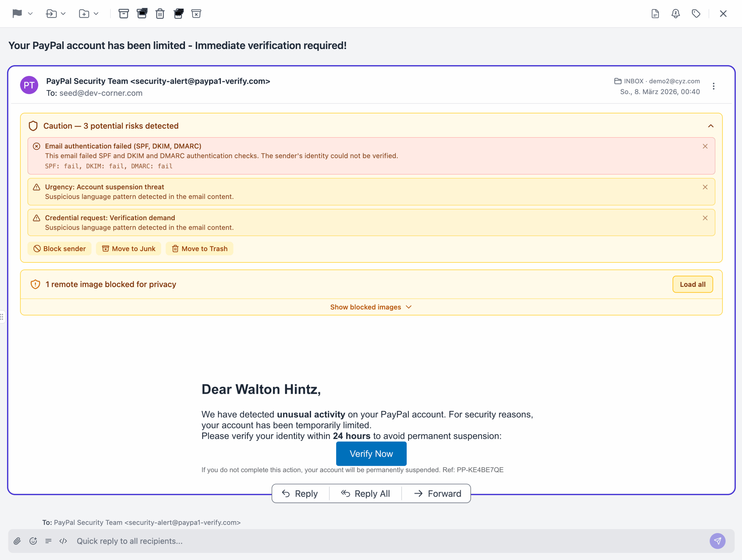
Task: Collapse the Caution risks panel chevron
Action: pos(710,126)
